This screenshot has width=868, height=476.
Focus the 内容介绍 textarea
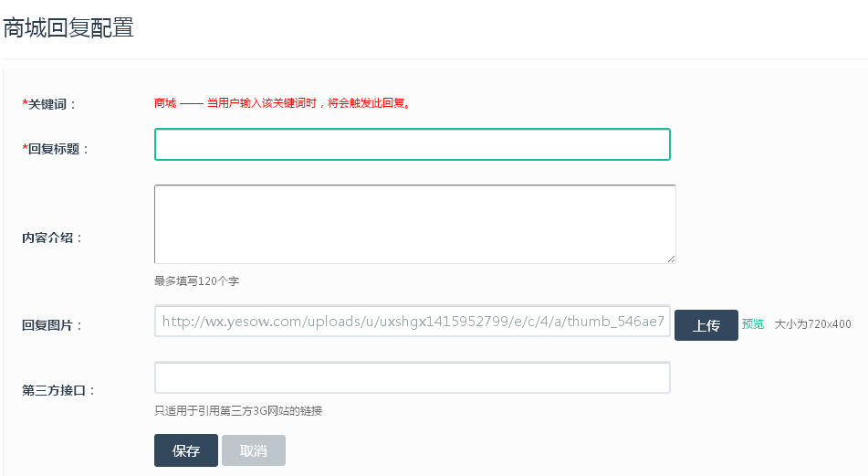point(414,224)
